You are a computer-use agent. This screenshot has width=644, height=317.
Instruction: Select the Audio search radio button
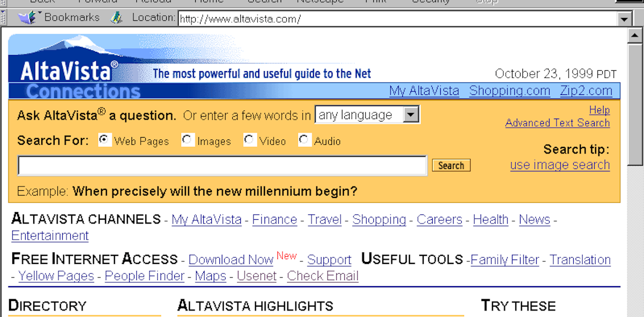pos(304,139)
